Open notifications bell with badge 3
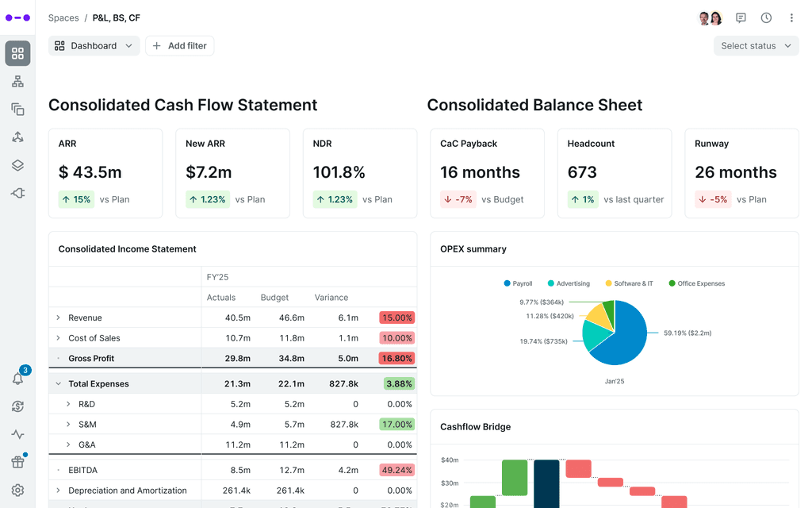 [x=17, y=379]
